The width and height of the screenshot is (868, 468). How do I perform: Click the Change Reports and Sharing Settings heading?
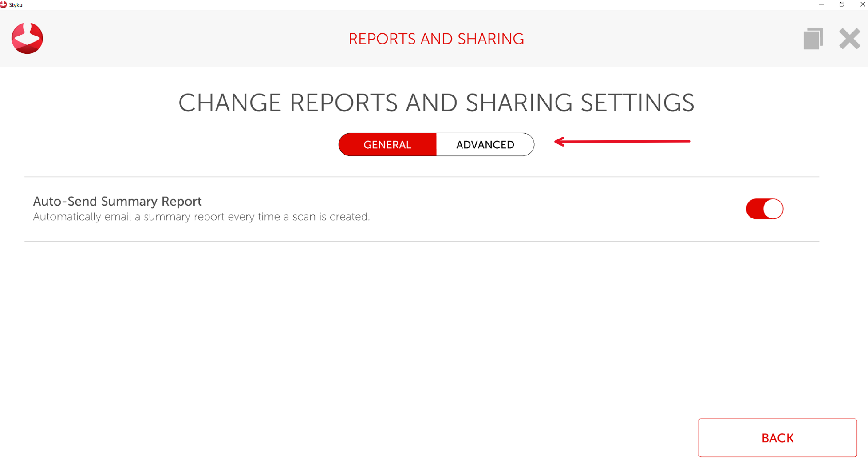(x=436, y=103)
